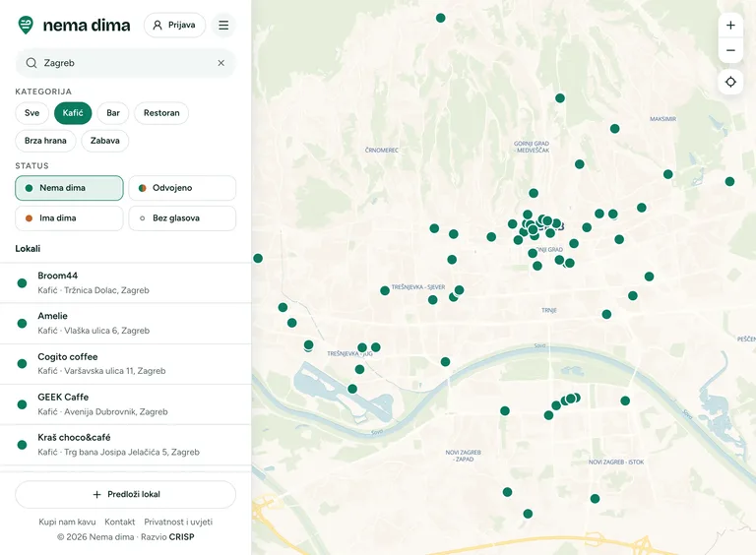Zoom out on the map
The height and width of the screenshot is (555, 756).
click(x=730, y=50)
